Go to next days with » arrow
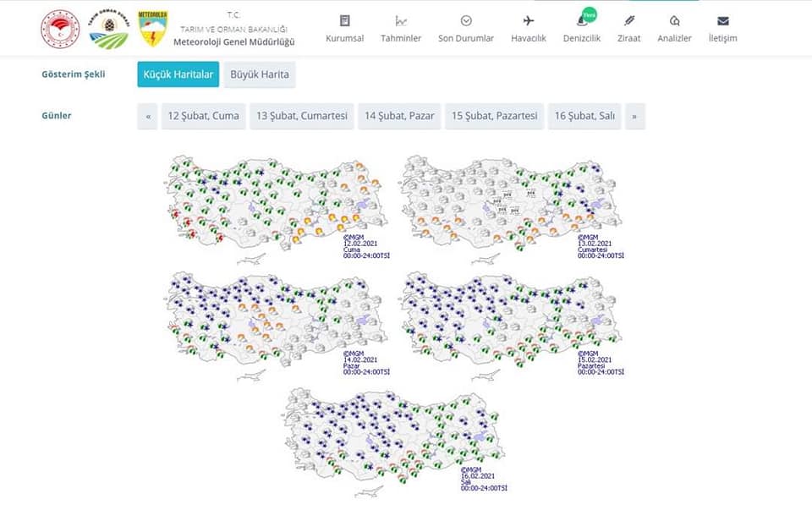The height and width of the screenshot is (510, 812). pos(635,116)
